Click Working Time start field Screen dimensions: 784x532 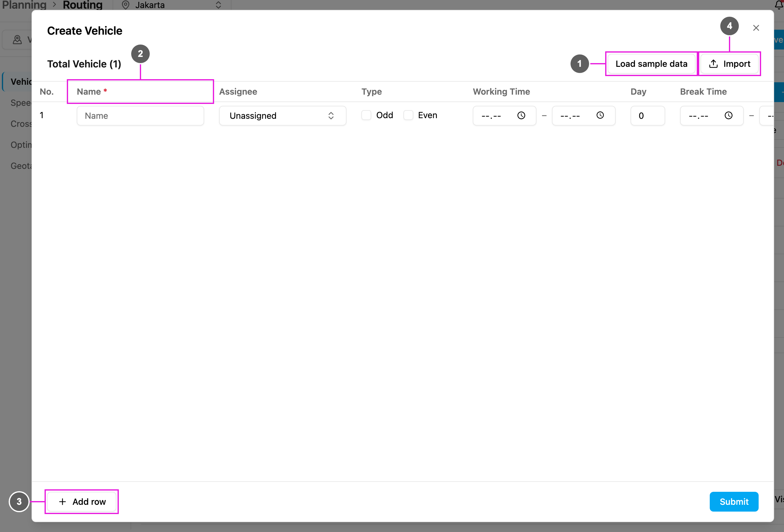click(504, 116)
